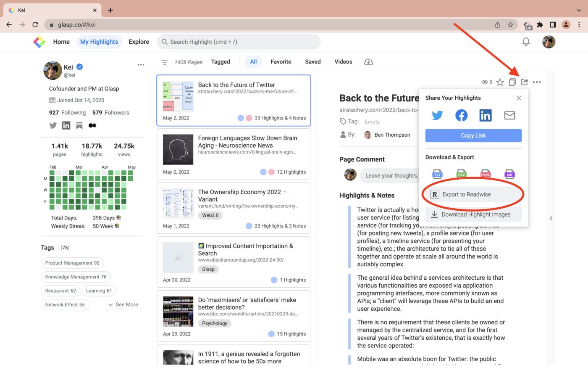Open the My Highlights tab

pos(99,42)
